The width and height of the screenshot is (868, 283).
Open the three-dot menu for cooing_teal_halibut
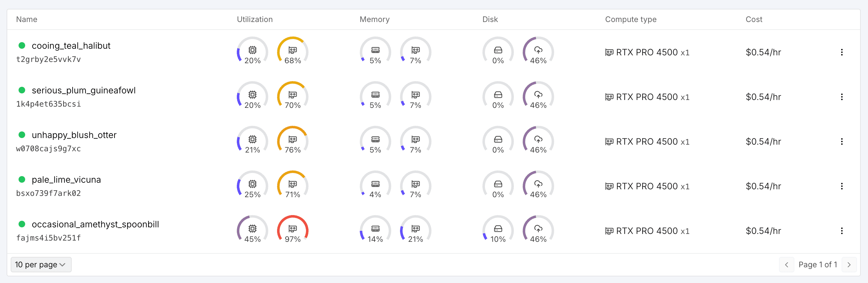click(842, 52)
